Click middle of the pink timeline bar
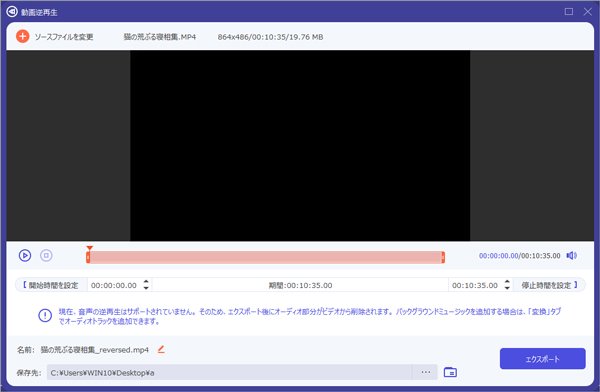 coord(266,257)
